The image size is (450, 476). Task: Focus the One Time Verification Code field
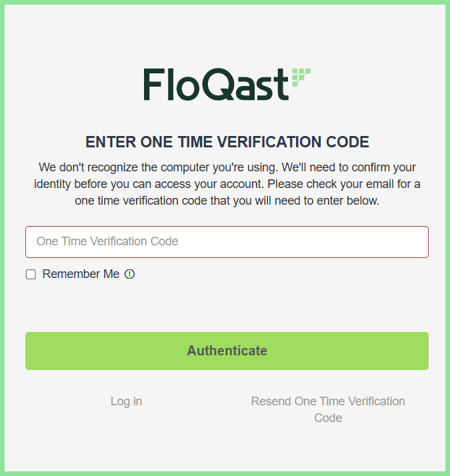(227, 242)
